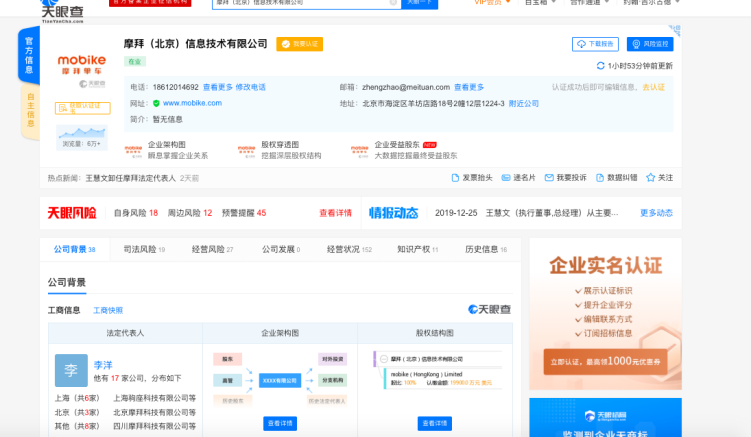The image size is (751, 437).
Task: Click 周边风险 12 count
Action: click(190, 213)
